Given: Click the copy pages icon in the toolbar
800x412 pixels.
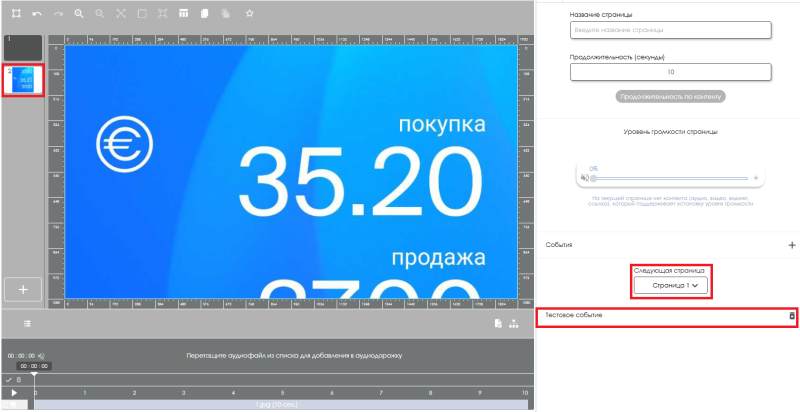Looking at the screenshot, I should (x=204, y=14).
